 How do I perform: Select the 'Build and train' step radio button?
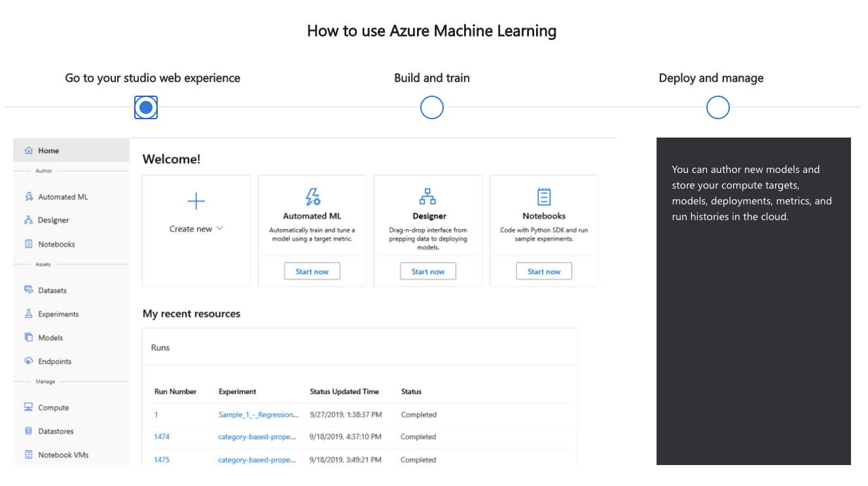tap(432, 107)
